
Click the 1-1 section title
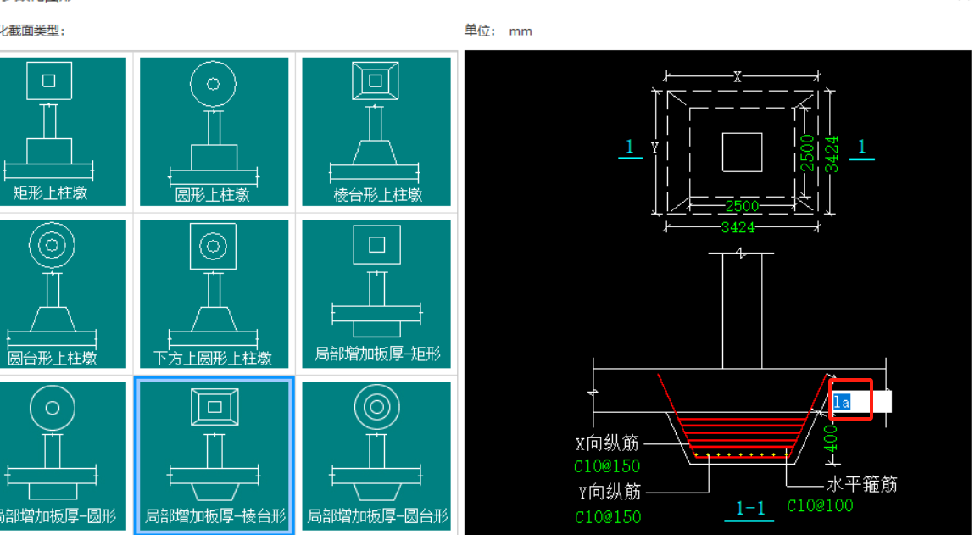[x=750, y=509]
